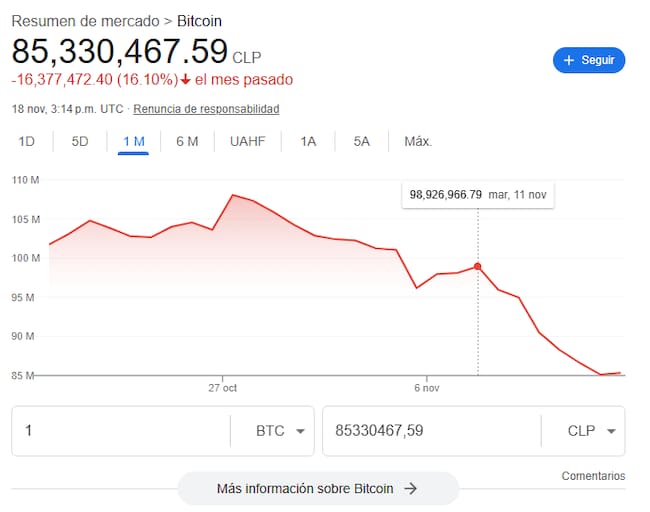650x512 pixels.
Task: Switch to the 6 M chart range
Action: pyautogui.click(x=187, y=141)
